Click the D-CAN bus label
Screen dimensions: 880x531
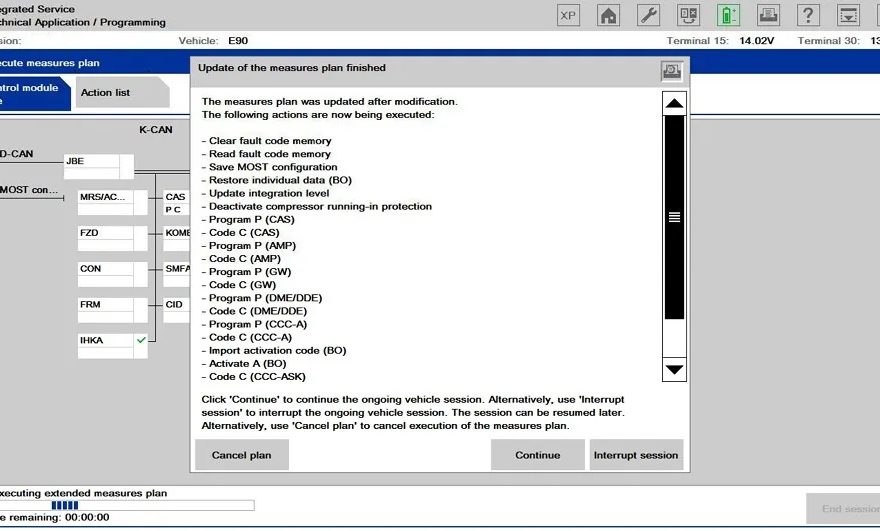[x=16, y=154]
